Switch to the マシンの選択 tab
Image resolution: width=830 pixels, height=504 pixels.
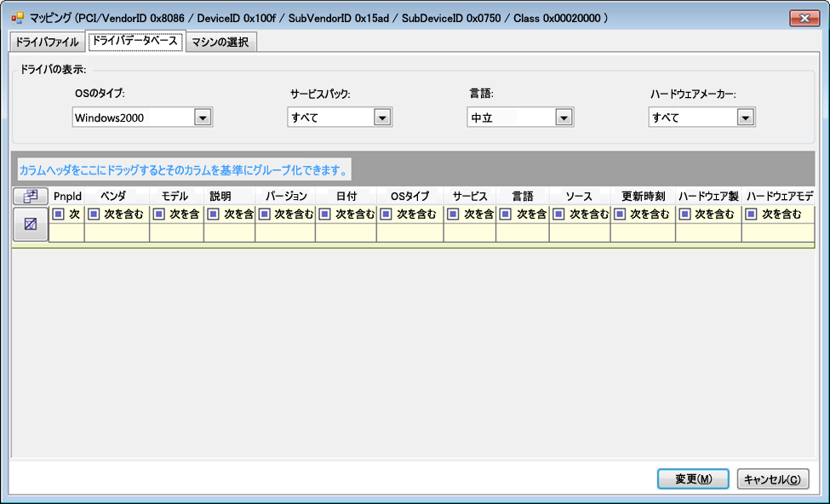pyautogui.click(x=220, y=42)
